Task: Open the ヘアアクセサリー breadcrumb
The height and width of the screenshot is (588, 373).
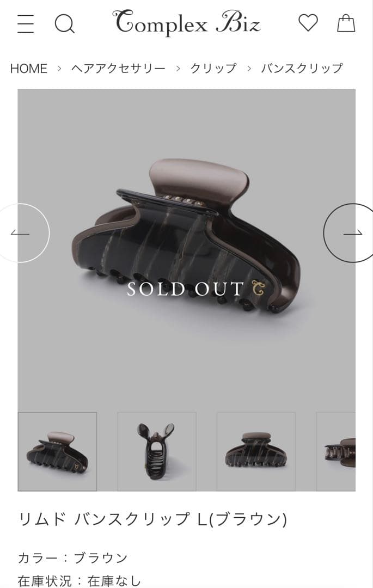Action: (x=119, y=68)
